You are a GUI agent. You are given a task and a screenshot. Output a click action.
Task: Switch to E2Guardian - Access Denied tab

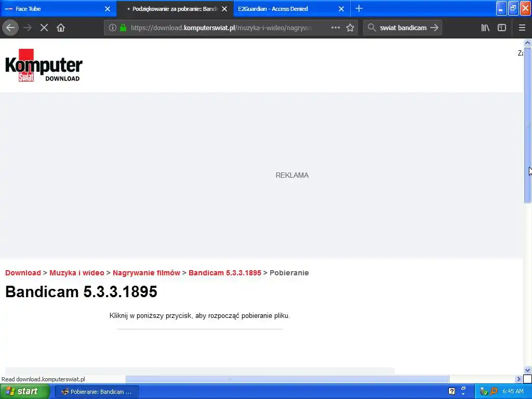click(292, 8)
